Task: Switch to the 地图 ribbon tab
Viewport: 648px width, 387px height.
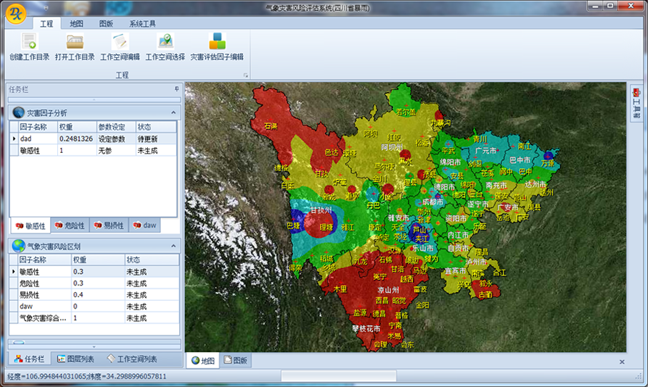Action: [76, 24]
